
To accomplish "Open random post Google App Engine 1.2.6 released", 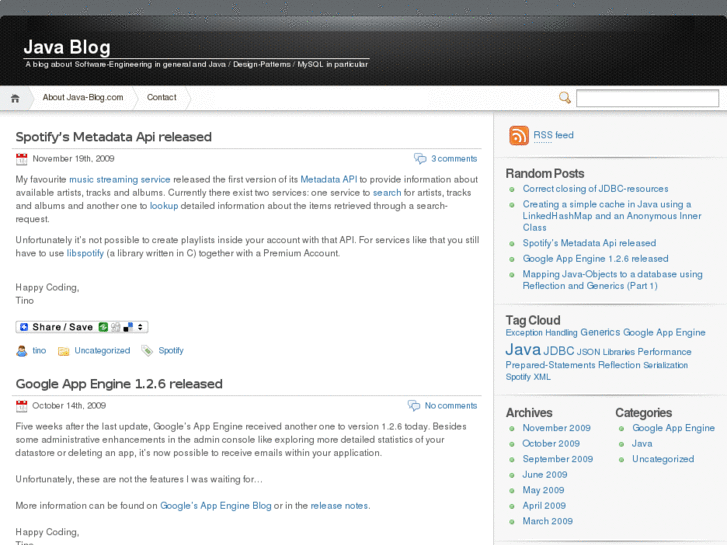I will tap(595, 259).
